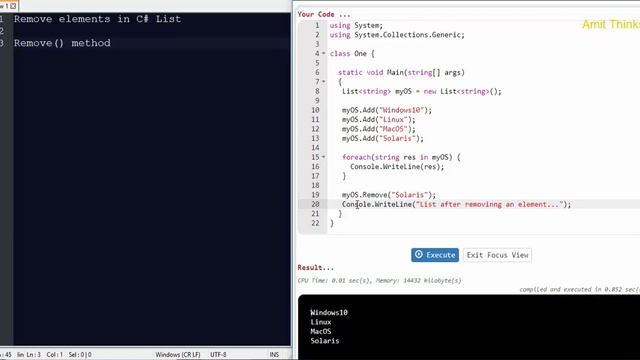640x360 pixels.
Task: Click the 'using System.Collections.Generic;' line
Action: pyautogui.click(x=397, y=35)
